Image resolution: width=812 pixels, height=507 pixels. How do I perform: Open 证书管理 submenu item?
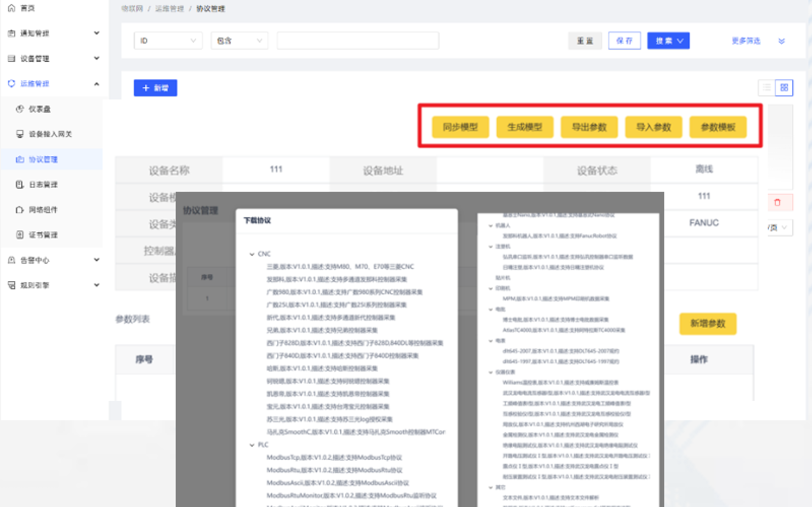[43, 235]
